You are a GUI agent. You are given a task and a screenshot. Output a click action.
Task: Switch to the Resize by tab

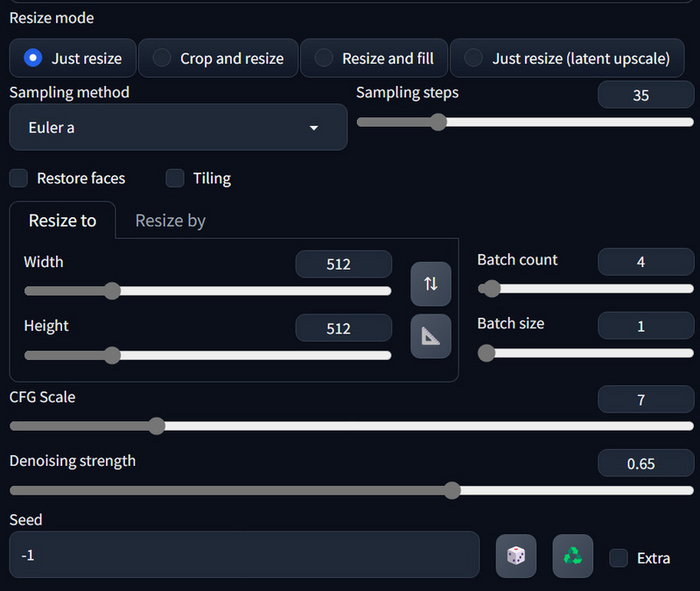pos(170,220)
